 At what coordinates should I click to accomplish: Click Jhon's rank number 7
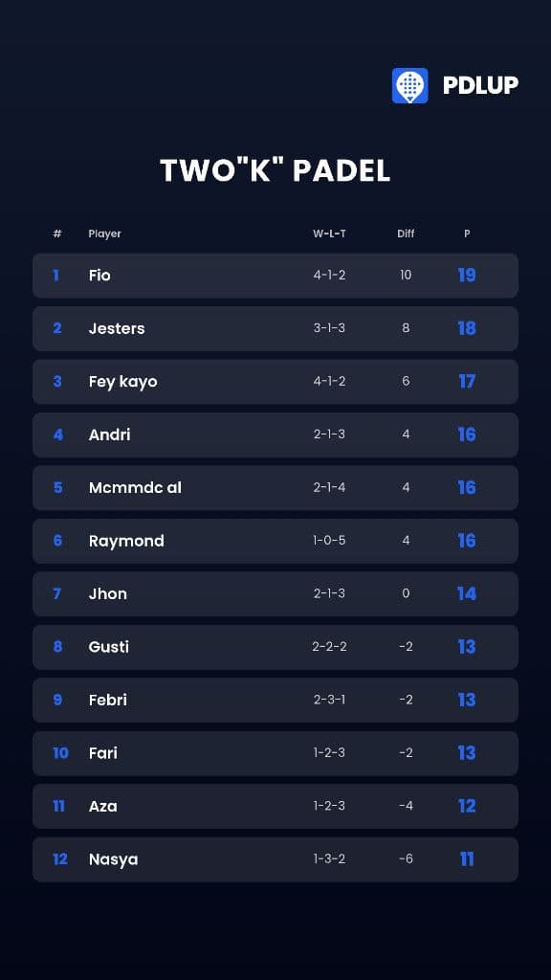(56, 593)
